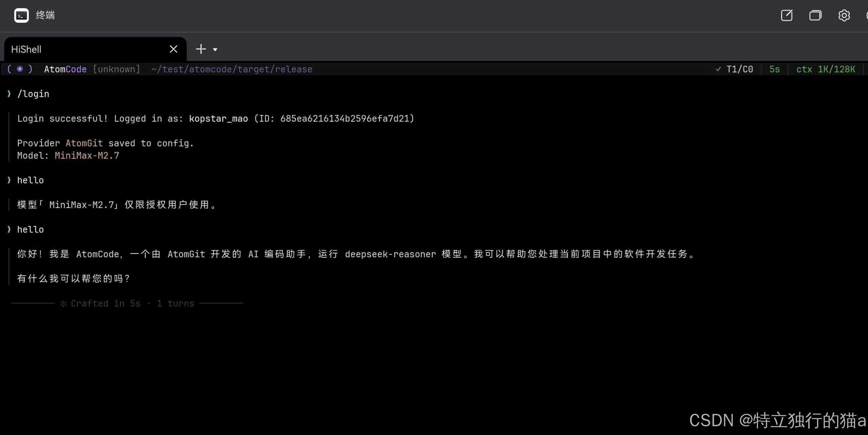Add a new tab with the plus icon
Image resolution: width=868 pixels, height=435 pixels.
pos(201,49)
